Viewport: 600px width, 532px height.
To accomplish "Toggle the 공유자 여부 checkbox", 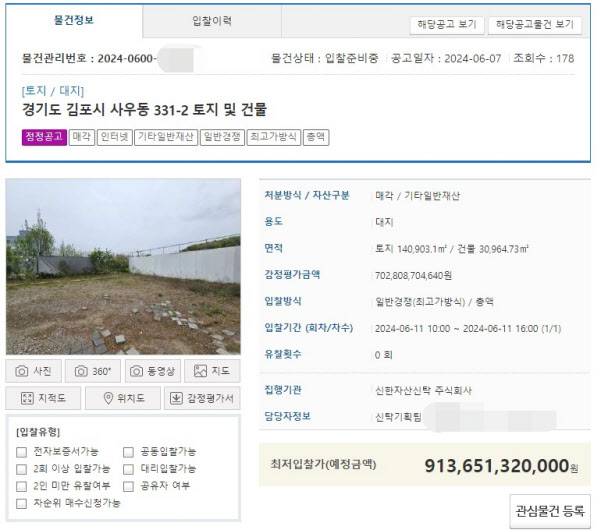I will (x=128, y=486).
